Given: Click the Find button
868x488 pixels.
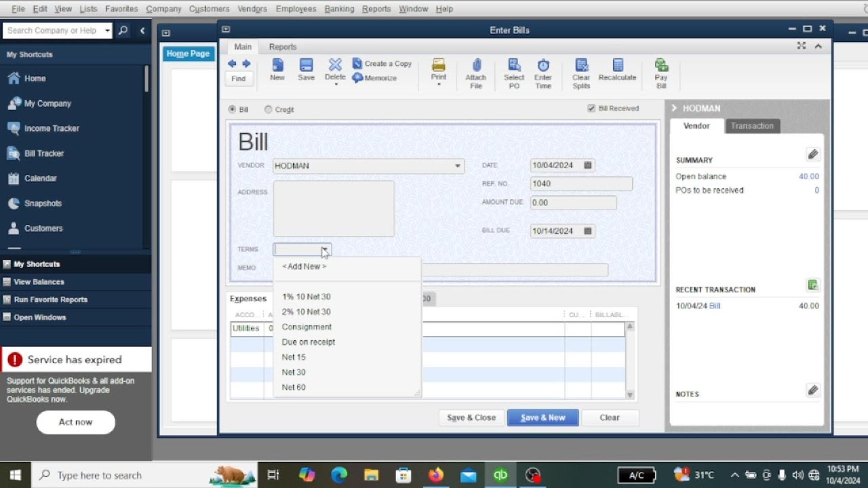Looking at the screenshot, I should pos(238,79).
